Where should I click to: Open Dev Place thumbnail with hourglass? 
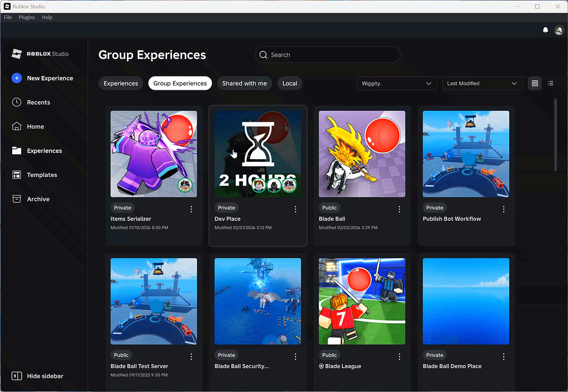point(257,154)
